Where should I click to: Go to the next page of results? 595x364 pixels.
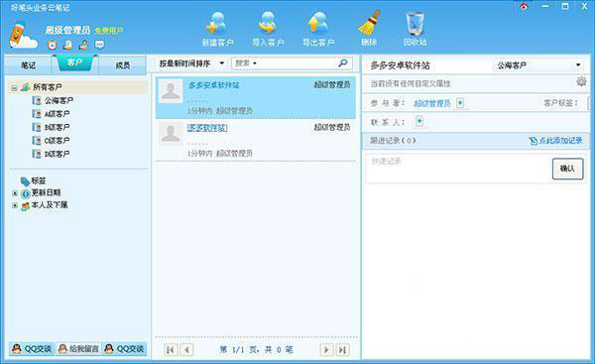(326, 349)
